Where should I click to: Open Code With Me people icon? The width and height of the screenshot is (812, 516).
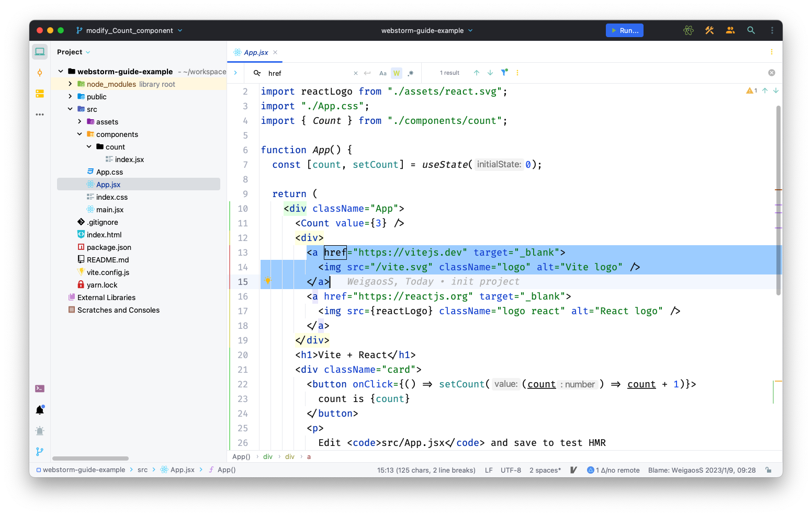tap(730, 30)
